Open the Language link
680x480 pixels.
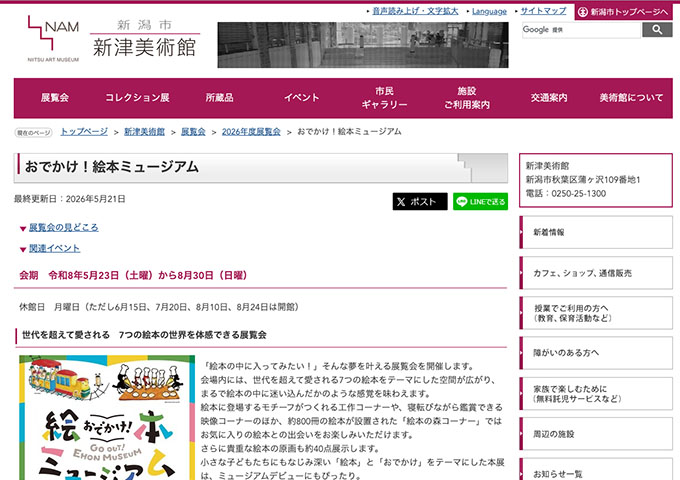[489, 11]
